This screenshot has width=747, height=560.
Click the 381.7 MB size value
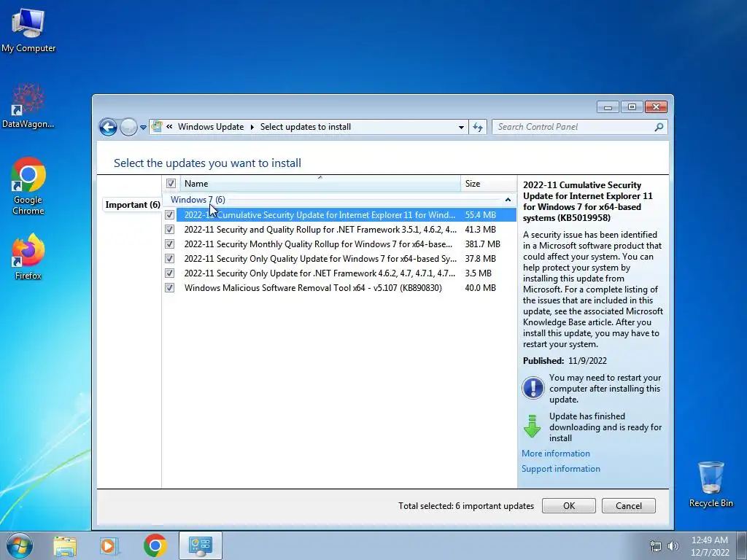[482, 244]
